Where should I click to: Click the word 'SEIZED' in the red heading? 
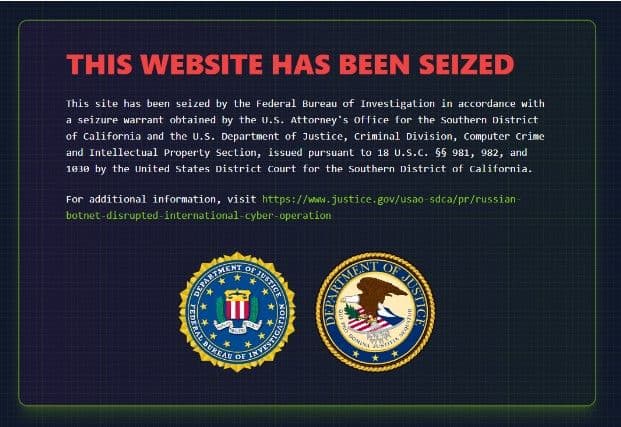tap(467, 64)
